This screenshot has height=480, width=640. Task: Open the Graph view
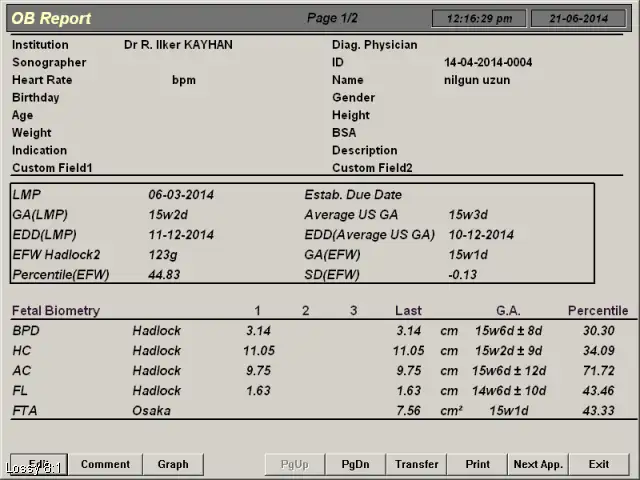tap(173, 464)
